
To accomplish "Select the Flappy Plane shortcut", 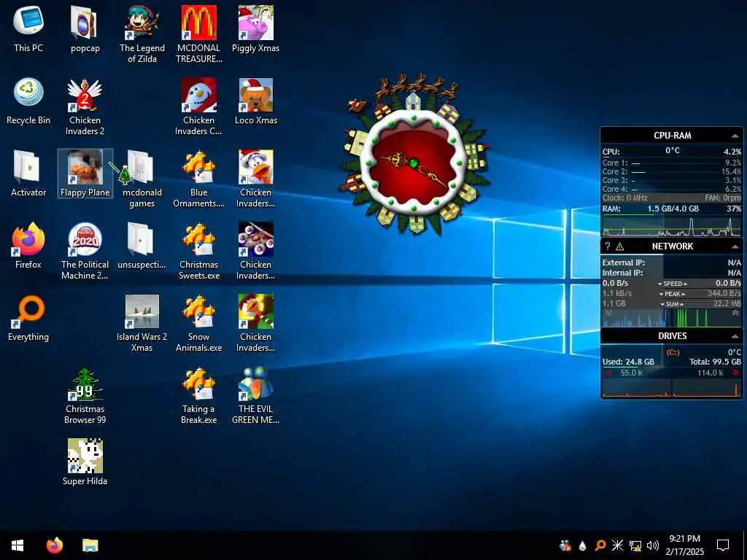I will 85,174.
